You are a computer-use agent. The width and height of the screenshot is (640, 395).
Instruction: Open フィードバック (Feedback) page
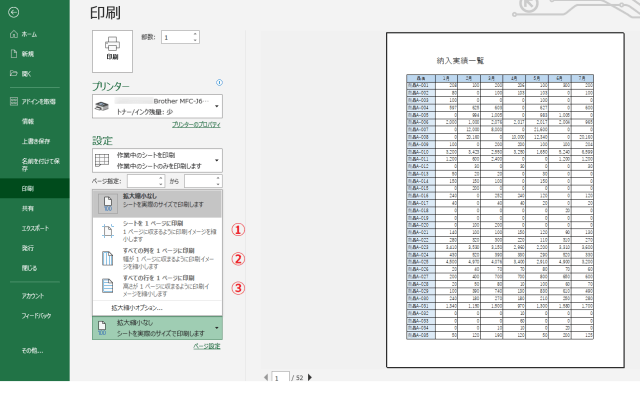click(x=35, y=315)
